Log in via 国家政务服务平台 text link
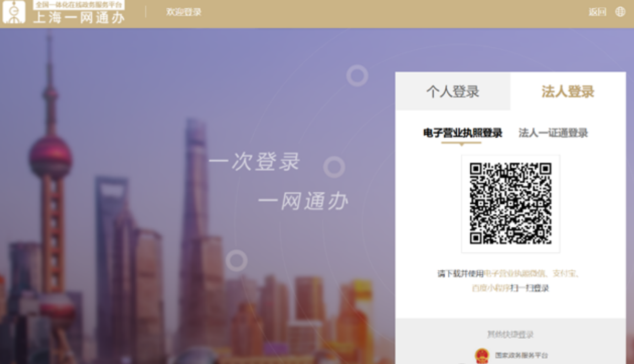The width and height of the screenshot is (634, 364). point(521,356)
